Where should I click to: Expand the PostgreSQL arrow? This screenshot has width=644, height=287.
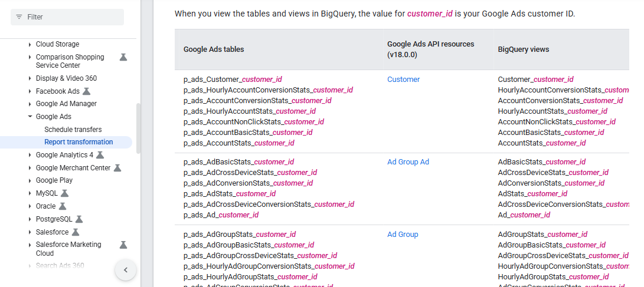30,219
